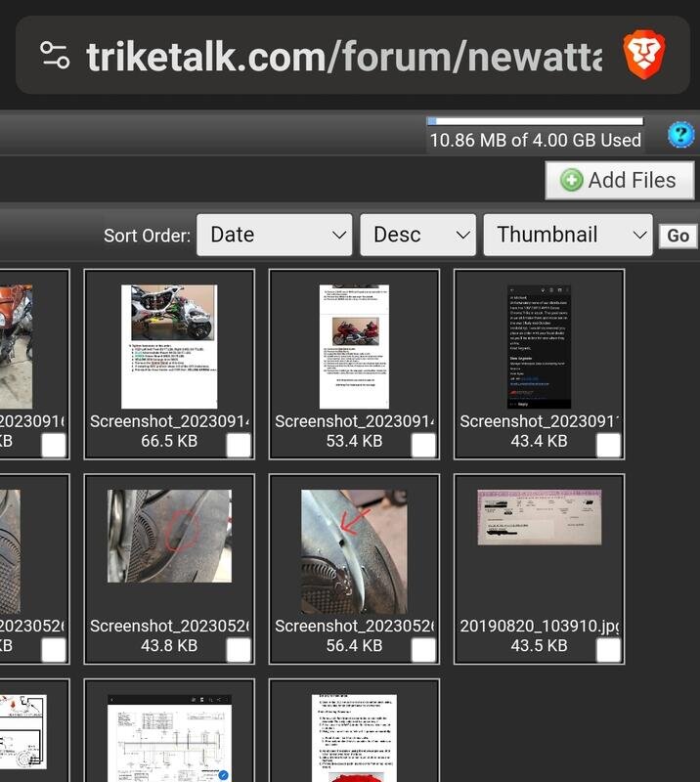Open the blue help question mark
Viewport: 700px width, 782px height.
point(680,134)
